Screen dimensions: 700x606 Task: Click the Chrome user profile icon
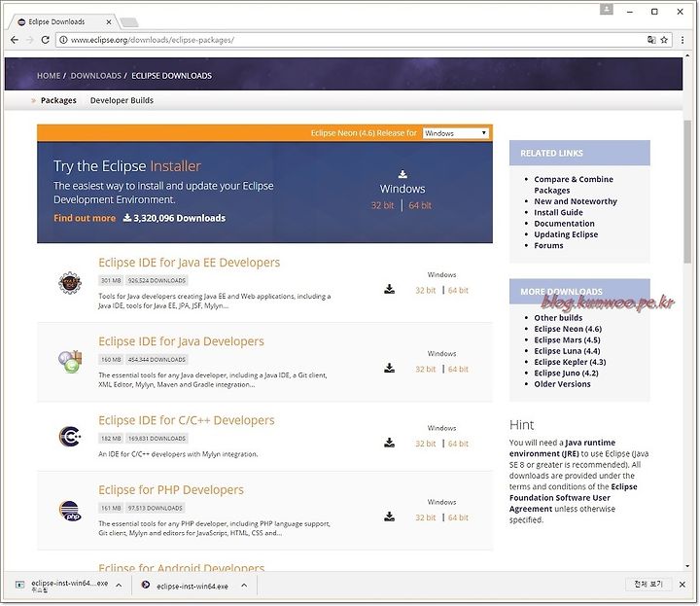pos(607,9)
